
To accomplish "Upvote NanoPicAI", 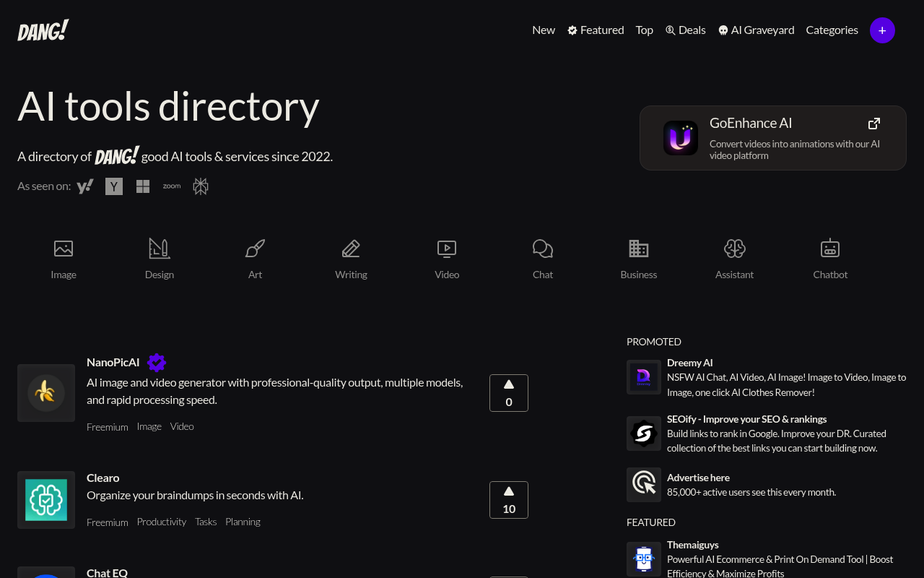I will (509, 393).
